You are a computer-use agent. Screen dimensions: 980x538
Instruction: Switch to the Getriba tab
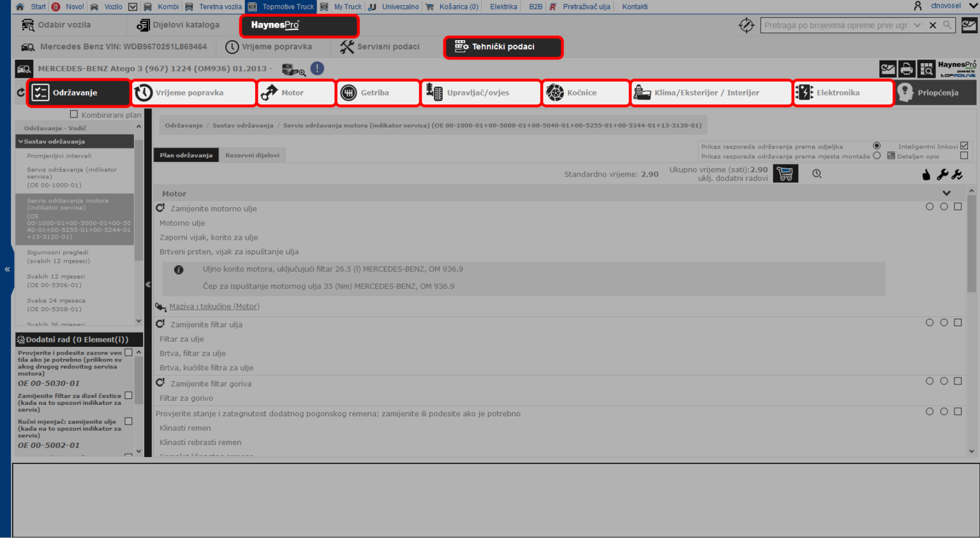click(x=378, y=92)
